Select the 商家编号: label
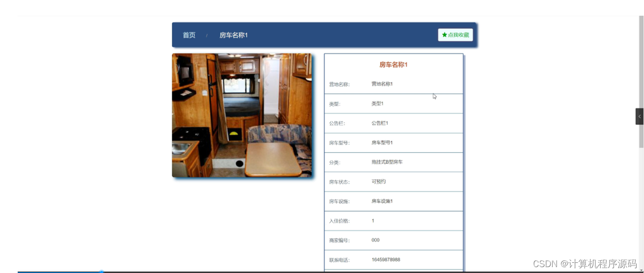The height and width of the screenshot is (273, 644). (339, 241)
